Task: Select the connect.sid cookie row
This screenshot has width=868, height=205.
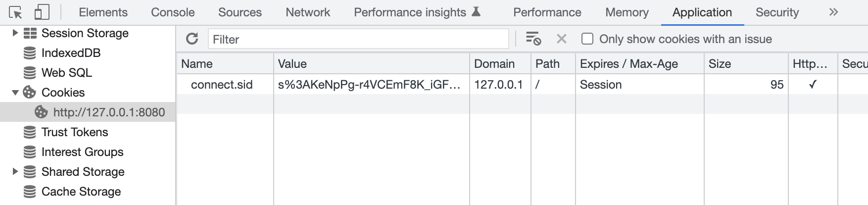Action: coord(222,85)
